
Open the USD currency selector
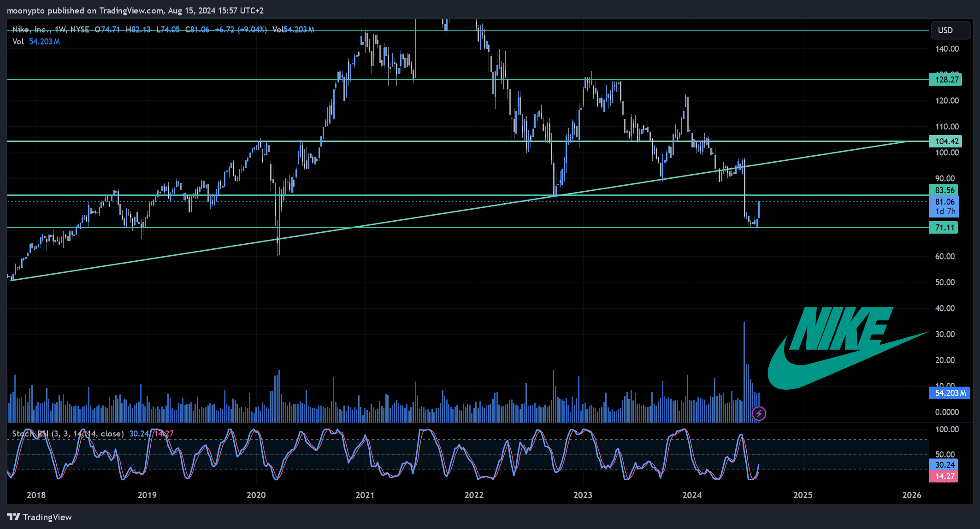(x=950, y=30)
